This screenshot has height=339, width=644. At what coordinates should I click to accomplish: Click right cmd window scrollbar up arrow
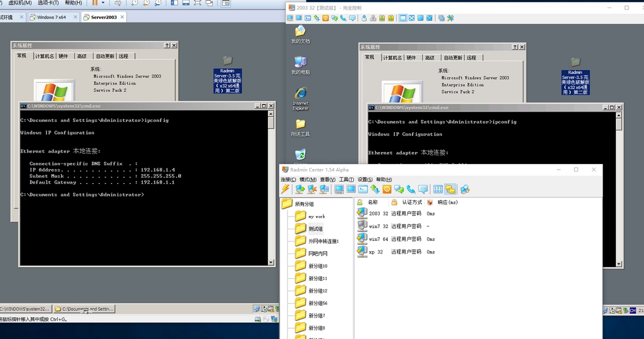(619, 116)
